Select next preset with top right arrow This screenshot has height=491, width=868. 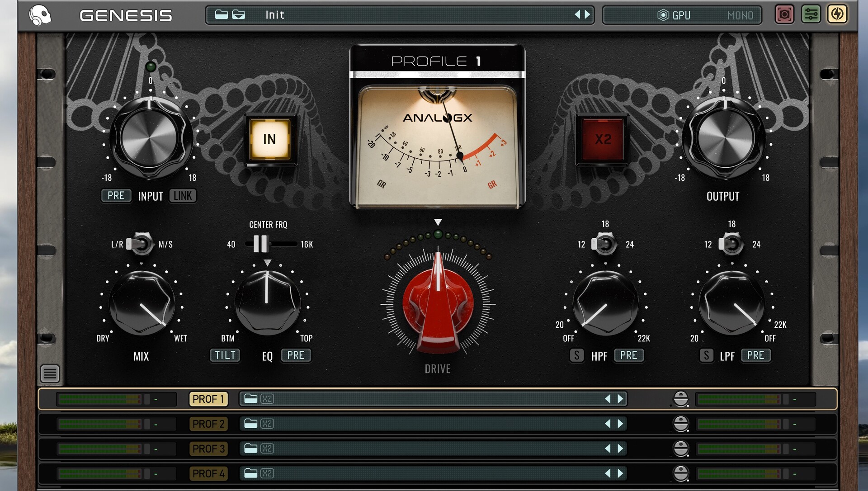point(587,14)
